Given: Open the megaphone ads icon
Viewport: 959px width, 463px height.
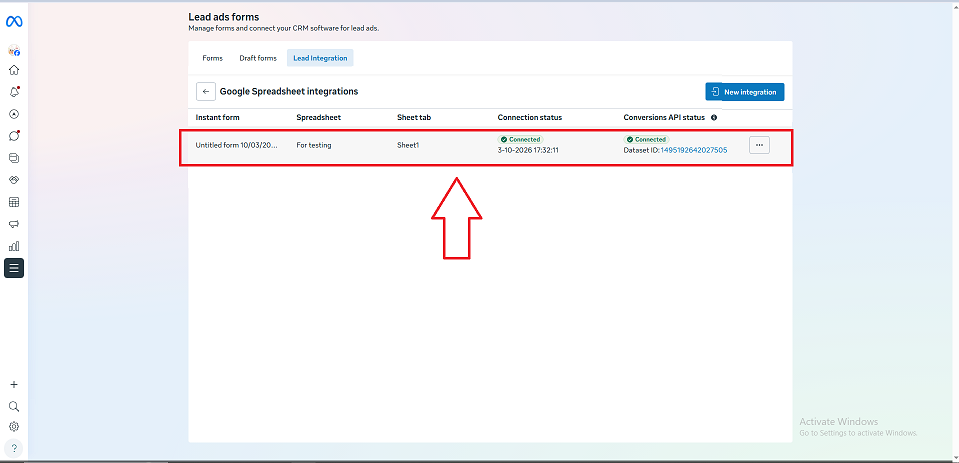Looking at the screenshot, I should pyautogui.click(x=14, y=224).
